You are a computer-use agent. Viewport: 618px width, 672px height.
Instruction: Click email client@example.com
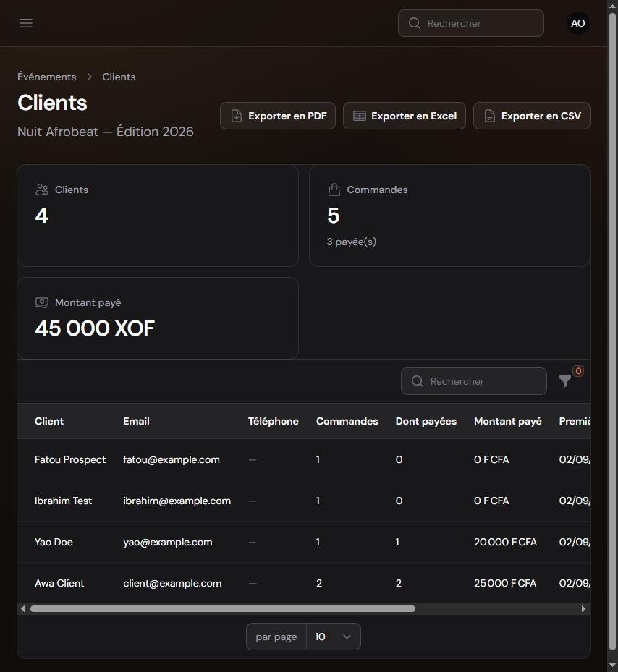pyautogui.click(x=172, y=583)
